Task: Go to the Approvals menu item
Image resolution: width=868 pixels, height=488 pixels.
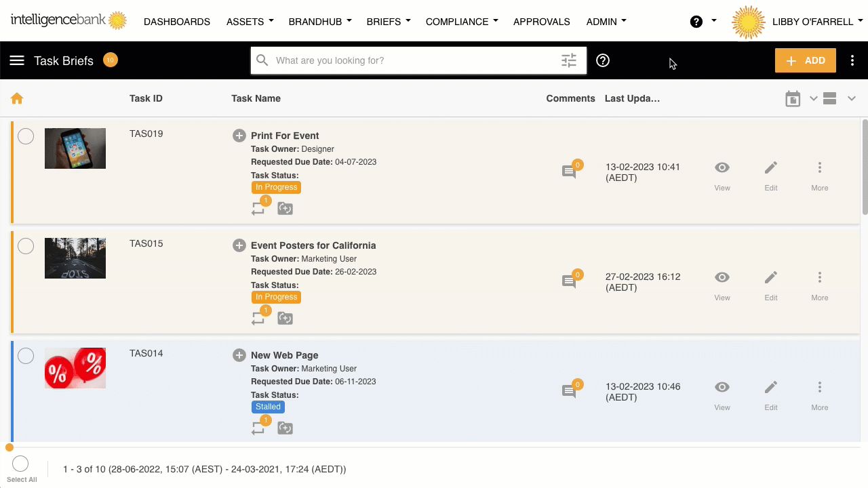Action: click(541, 22)
